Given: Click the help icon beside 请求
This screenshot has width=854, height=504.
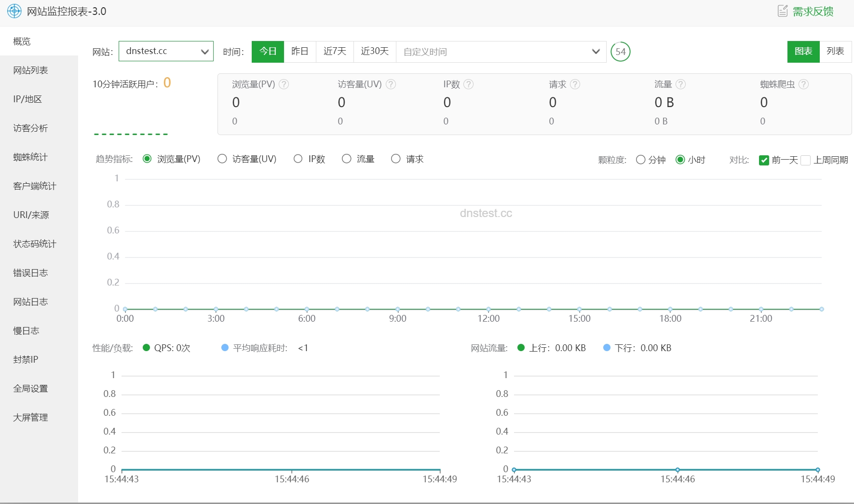Looking at the screenshot, I should click(x=575, y=84).
